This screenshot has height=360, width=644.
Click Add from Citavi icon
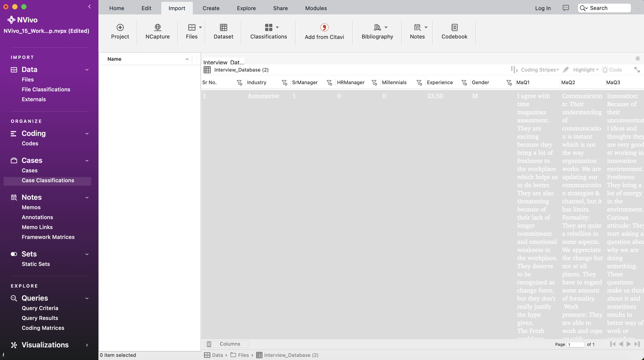(x=324, y=27)
